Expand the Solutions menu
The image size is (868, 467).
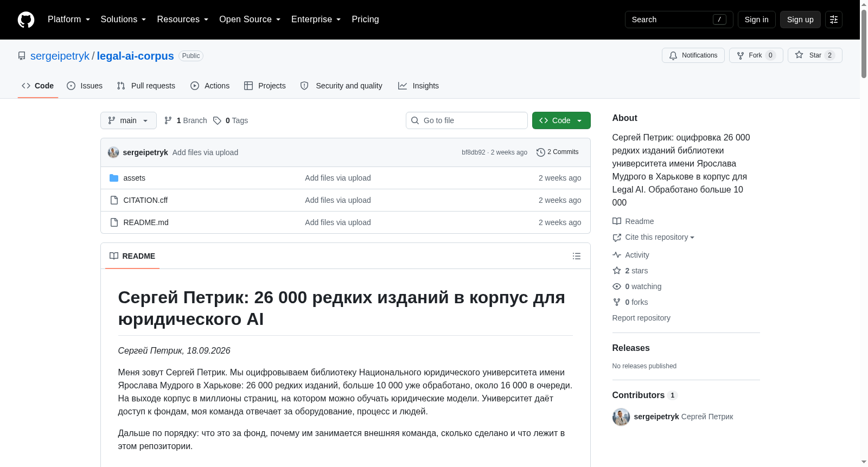pyautogui.click(x=123, y=20)
